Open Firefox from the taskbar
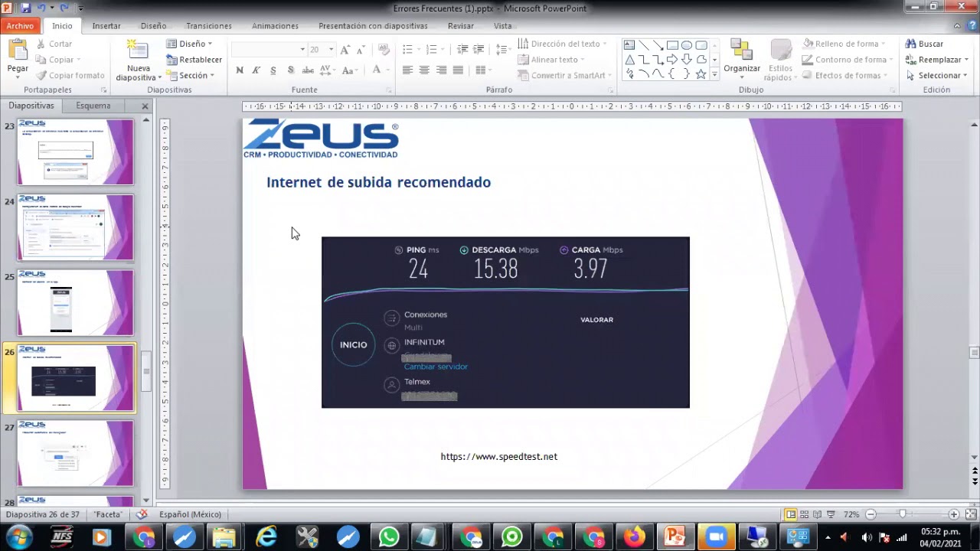Screen dimensions: 980x551 point(634,537)
